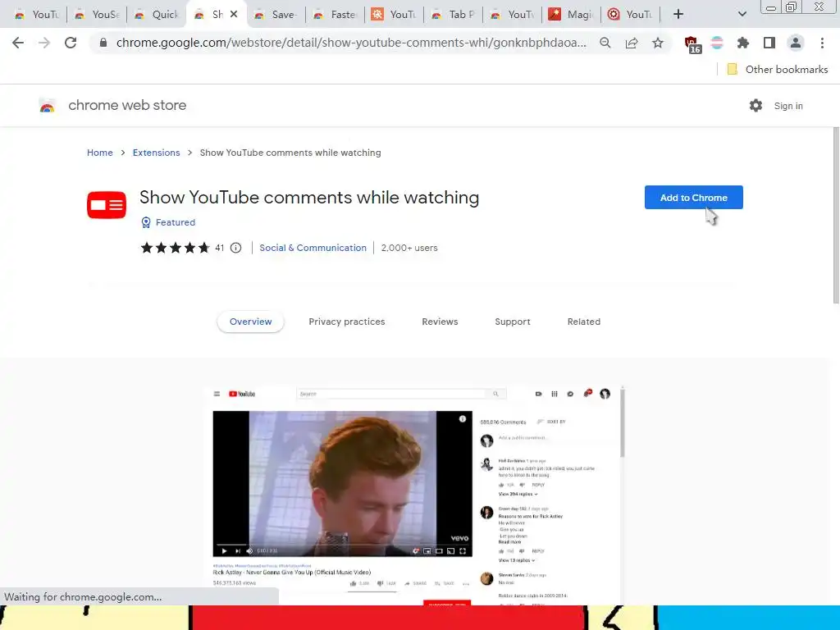840x630 pixels.
Task: Open Social & Communication category
Action: tap(313, 248)
